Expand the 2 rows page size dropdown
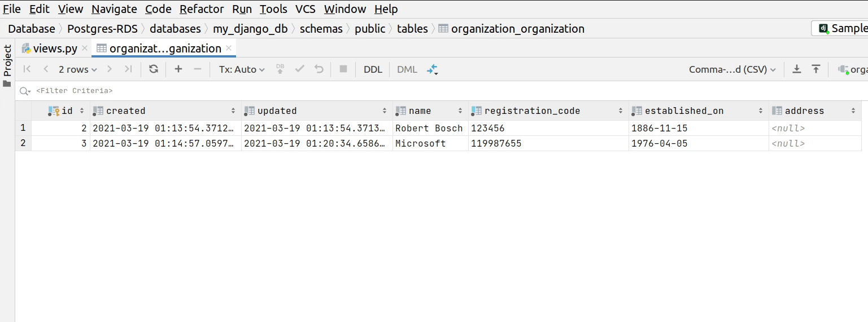 [x=77, y=69]
